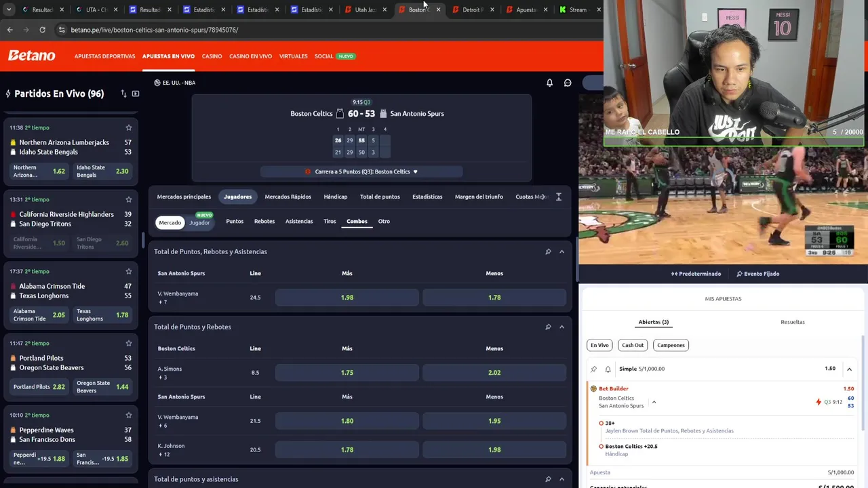Switch to the Hándicap tab
This screenshot has height=488, width=868.
tap(336, 197)
